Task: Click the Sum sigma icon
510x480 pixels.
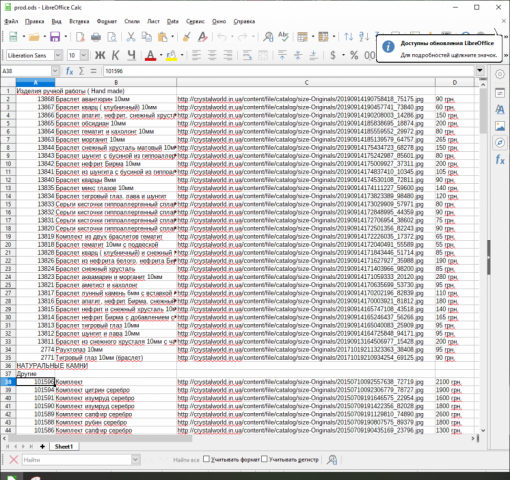Action: click(81, 71)
